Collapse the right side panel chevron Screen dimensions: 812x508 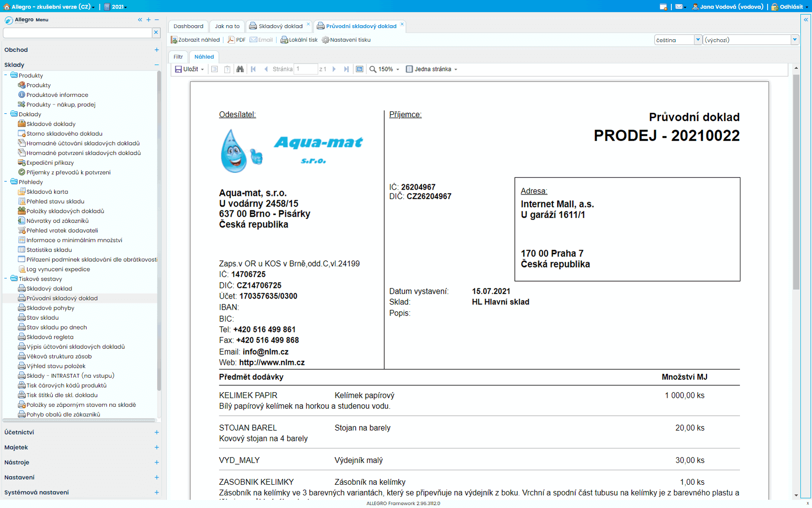coord(806,20)
